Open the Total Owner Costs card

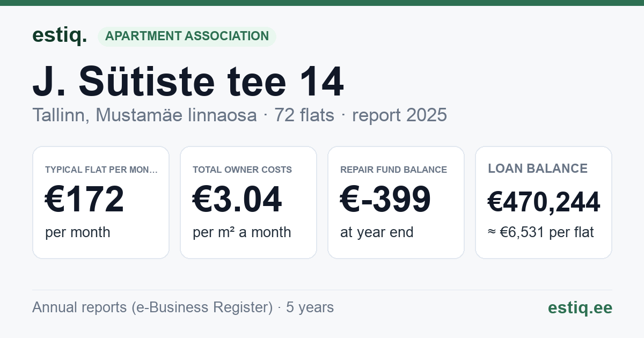pos(248,202)
